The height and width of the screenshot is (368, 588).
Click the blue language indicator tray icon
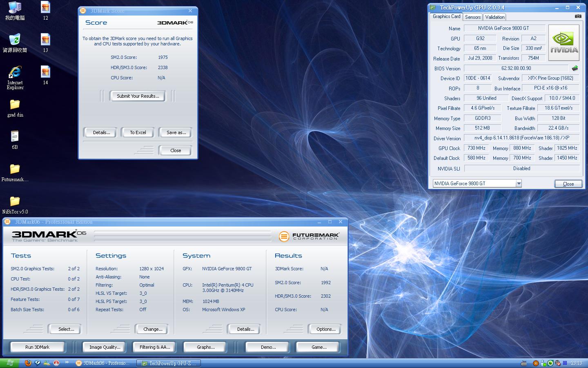(x=565, y=363)
